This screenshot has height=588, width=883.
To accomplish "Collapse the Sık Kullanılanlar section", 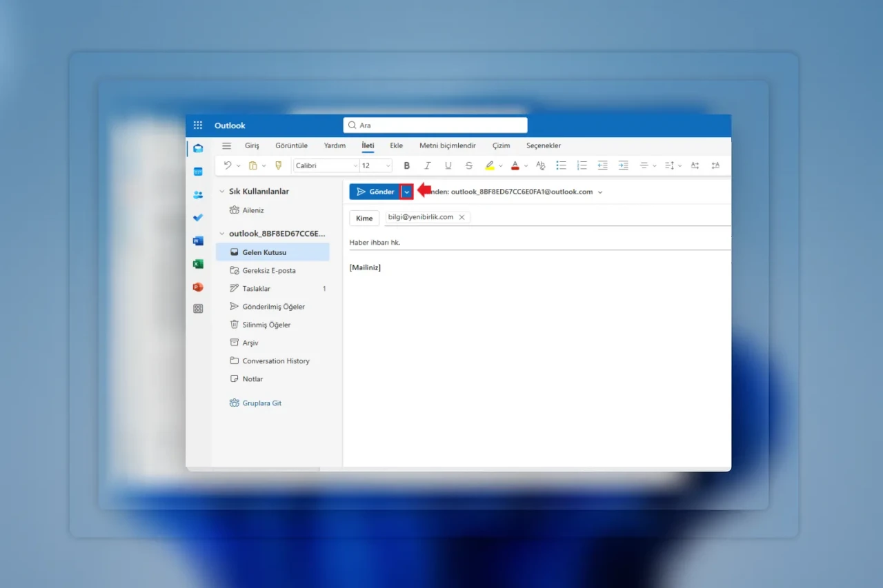I will click(x=221, y=191).
